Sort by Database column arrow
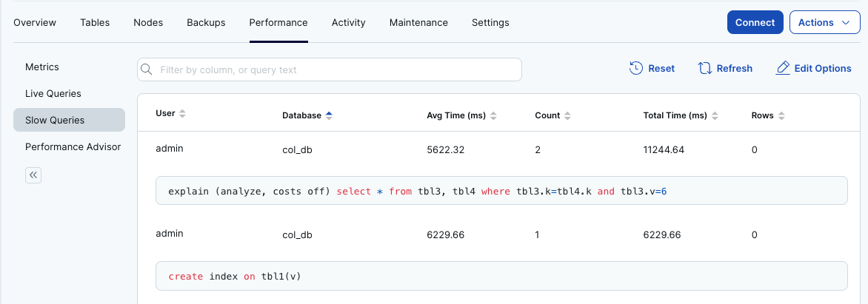The height and width of the screenshot is (304, 868). [329, 115]
